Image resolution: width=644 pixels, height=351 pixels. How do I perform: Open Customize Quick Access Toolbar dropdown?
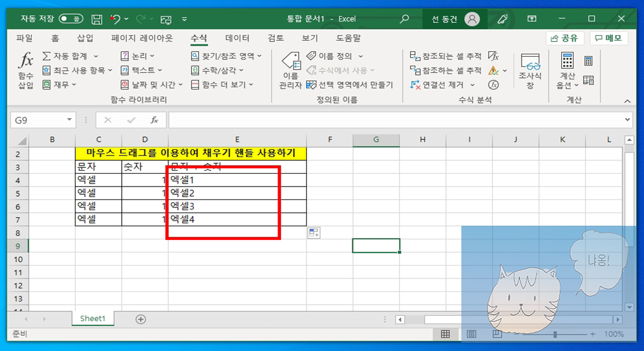coord(184,19)
